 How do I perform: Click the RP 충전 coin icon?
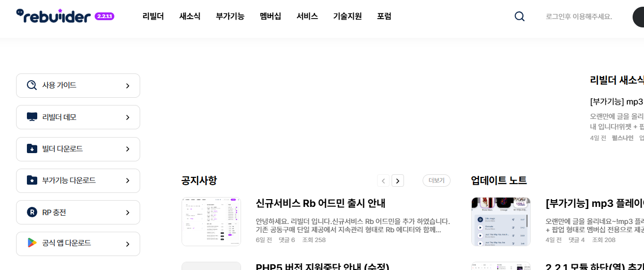click(x=32, y=212)
